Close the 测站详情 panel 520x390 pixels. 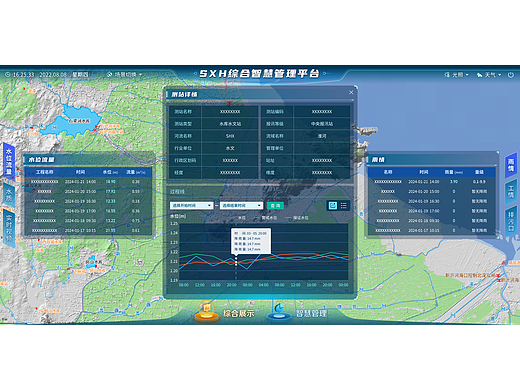tap(351, 92)
